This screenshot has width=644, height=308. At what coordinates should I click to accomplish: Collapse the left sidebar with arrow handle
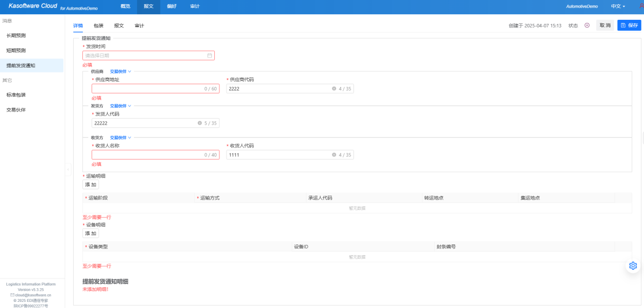[x=68, y=168]
